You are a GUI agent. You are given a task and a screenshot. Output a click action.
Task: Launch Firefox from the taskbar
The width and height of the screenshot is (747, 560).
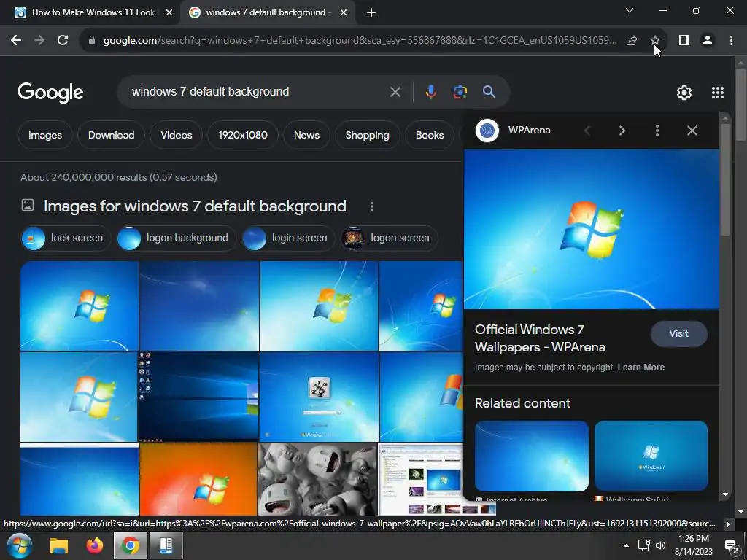pos(94,545)
